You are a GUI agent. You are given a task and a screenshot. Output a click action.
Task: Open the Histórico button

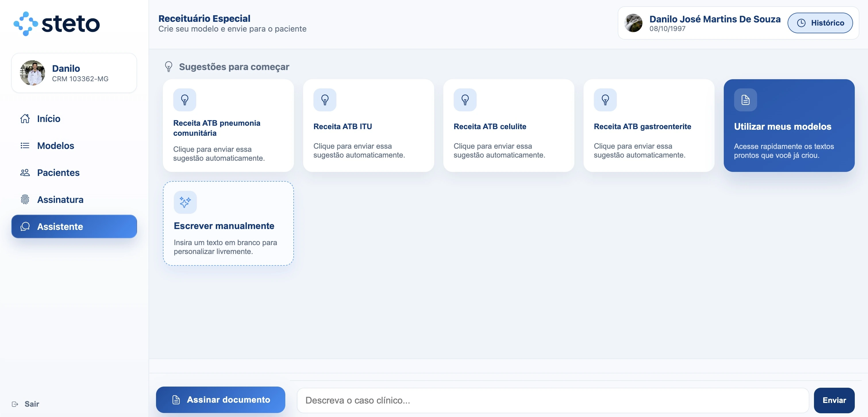tap(820, 23)
